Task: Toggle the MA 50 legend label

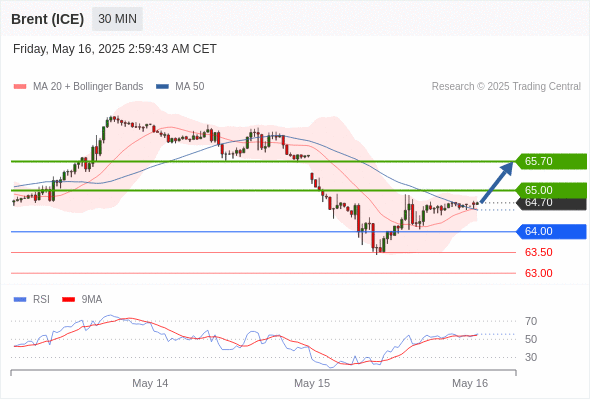Action: pyautogui.click(x=190, y=87)
